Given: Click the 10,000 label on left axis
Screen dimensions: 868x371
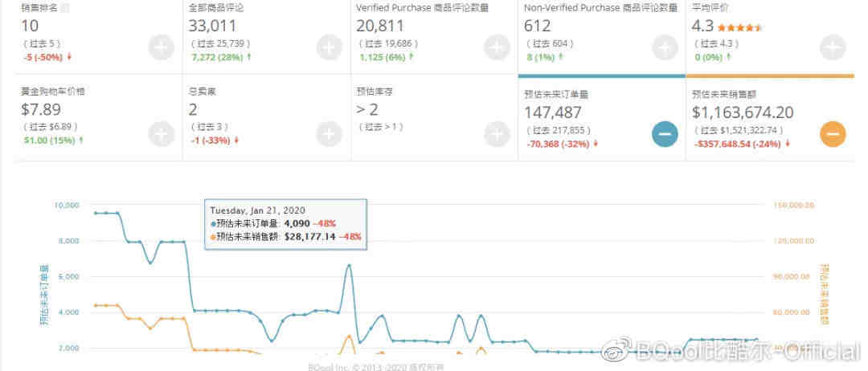Looking at the screenshot, I should [x=67, y=205].
